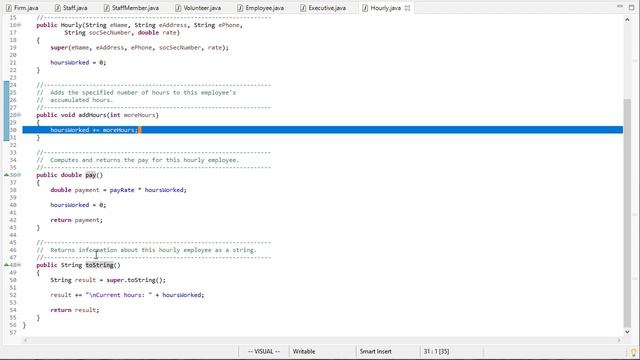The height and width of the screenshot is (360, 640).
Task: Click the Java file icon on Hourly.java tab
Action: 365,8
